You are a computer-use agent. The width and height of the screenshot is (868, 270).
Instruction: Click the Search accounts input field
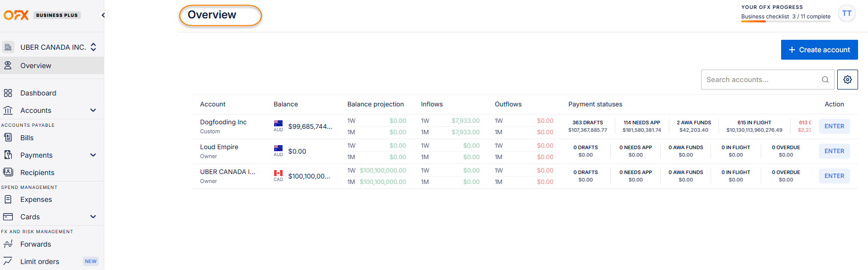(760, 80)
